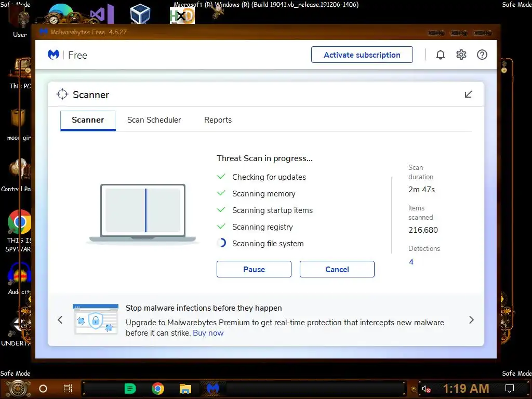Pause the threat scan
The image size is (532, 399).
pyautogui.click(x=254, y=270)
